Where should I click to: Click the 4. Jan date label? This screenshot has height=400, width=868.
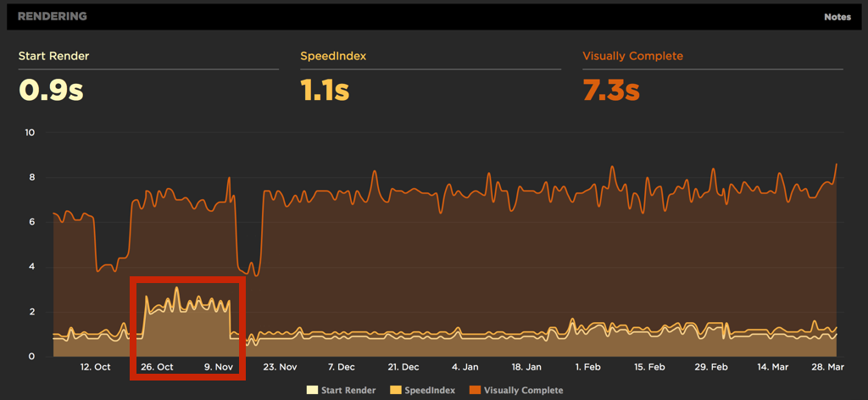click(465, 367)
